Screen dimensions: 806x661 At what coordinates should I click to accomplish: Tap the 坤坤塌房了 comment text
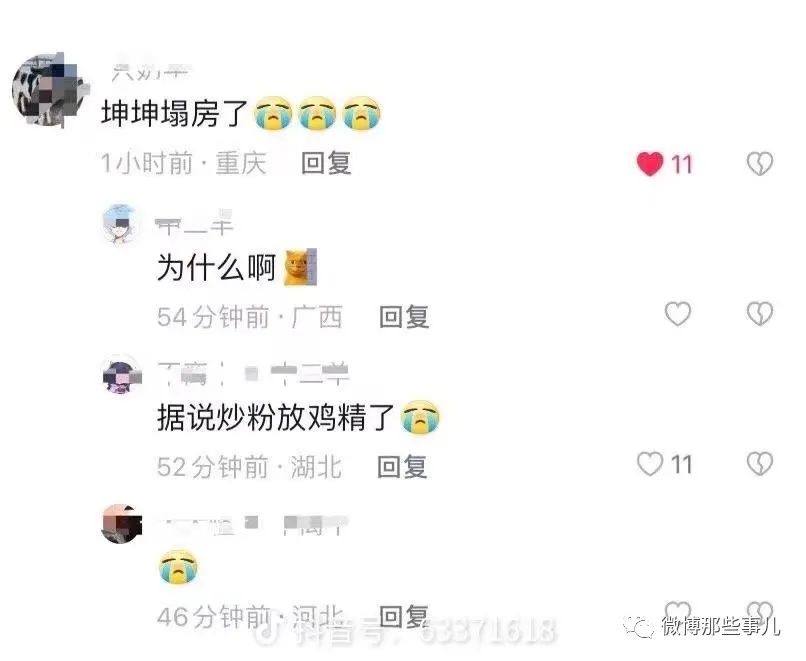(175, 113)
